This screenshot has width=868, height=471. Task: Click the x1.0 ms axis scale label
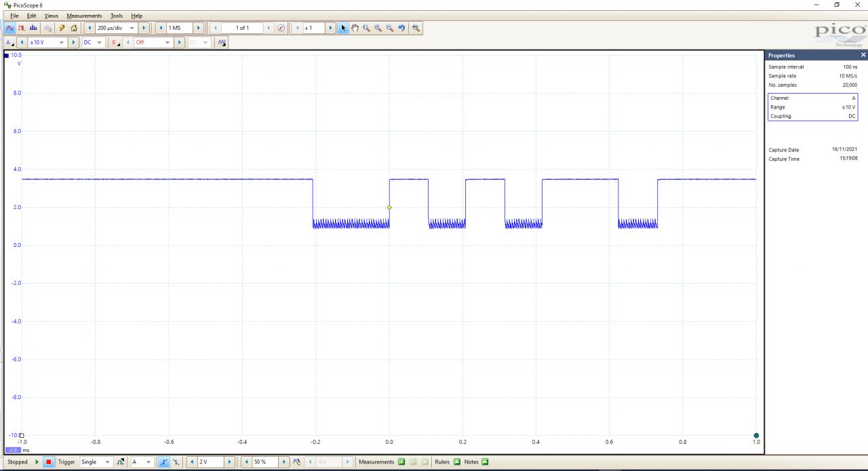pyautogui.click(x=14, y=450)
